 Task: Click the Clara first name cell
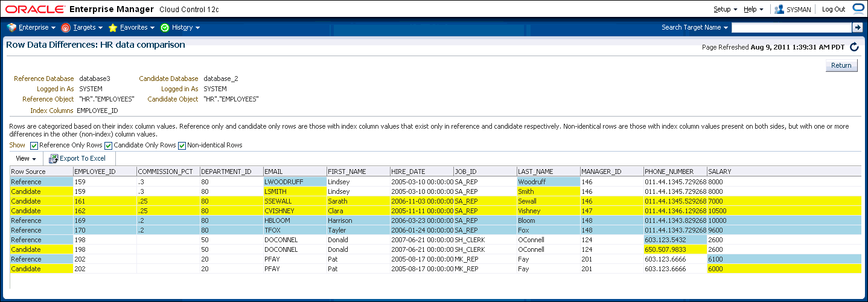359,211
